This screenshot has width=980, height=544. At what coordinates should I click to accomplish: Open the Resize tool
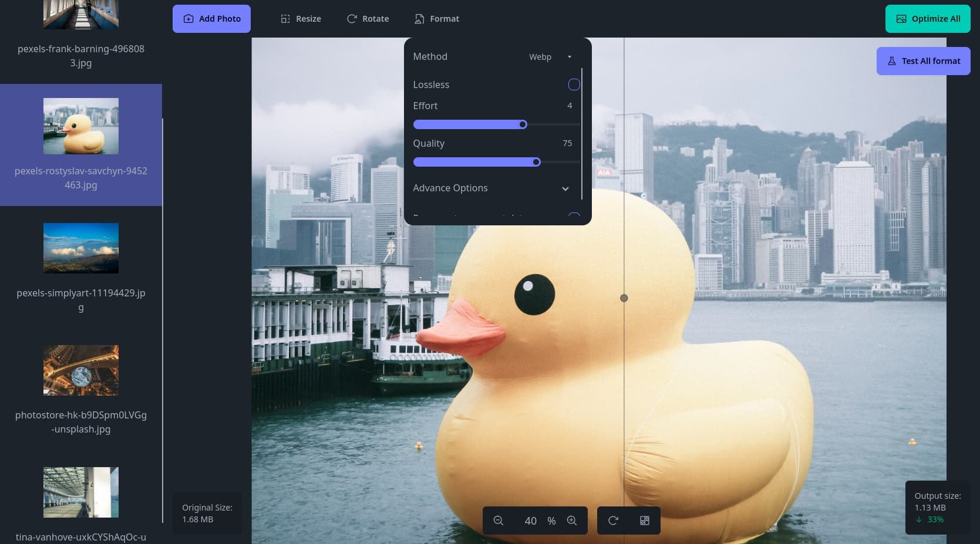[x=301, y=19]
